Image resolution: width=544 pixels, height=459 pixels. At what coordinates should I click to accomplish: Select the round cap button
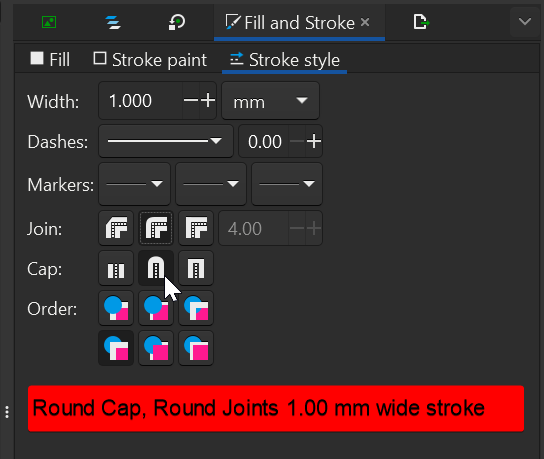[156, 269]
